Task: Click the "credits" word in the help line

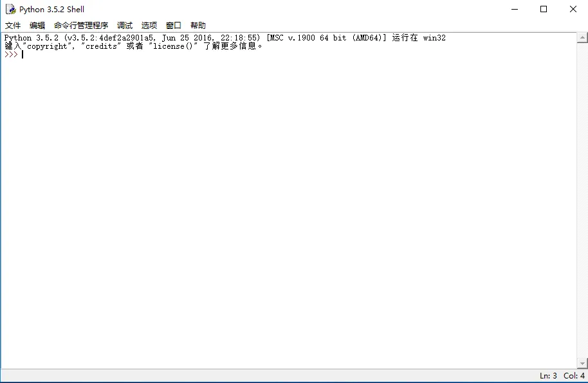Action: tap(101, 46)
